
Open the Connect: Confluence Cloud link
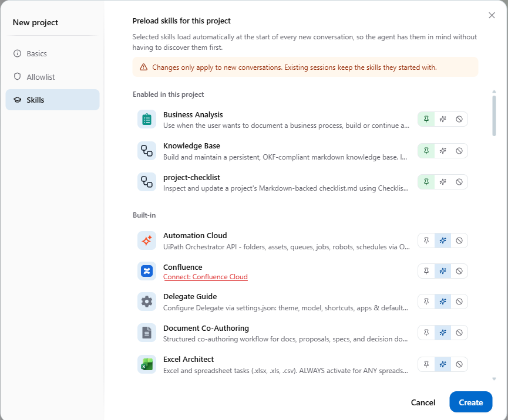point(206,277)
